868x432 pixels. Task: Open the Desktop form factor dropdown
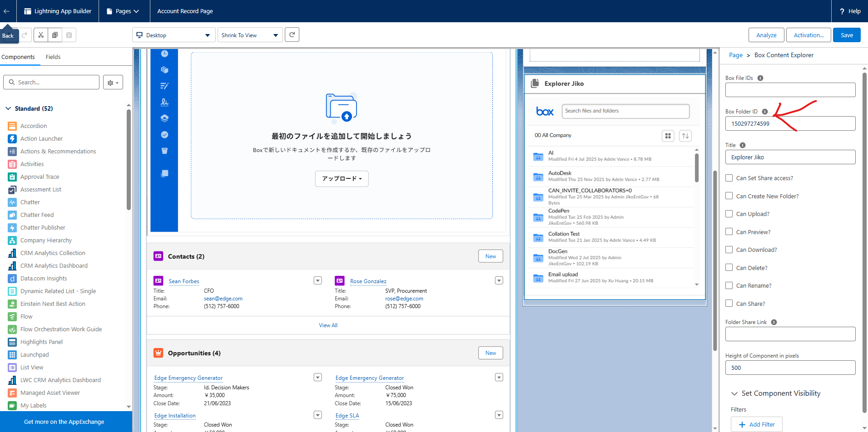[174, 35]
